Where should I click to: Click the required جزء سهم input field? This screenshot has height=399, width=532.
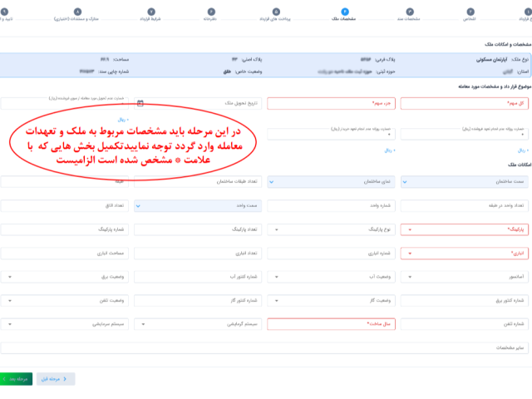coord(332,103)
